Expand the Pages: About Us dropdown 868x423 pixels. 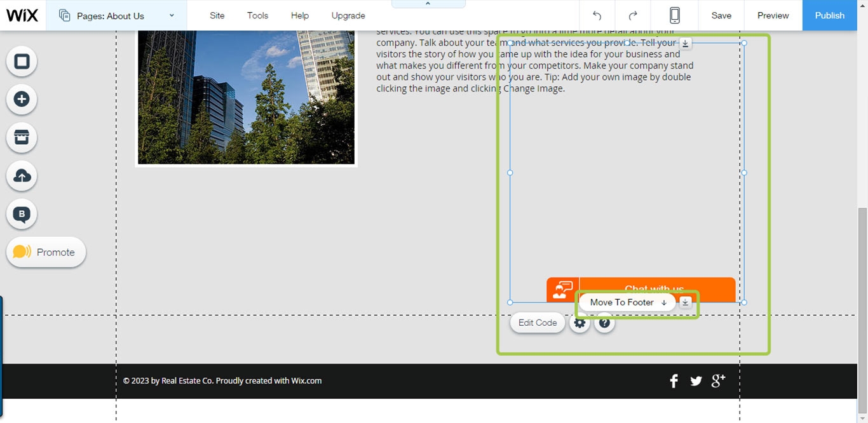pyautogui.click(x=172, y=15)
